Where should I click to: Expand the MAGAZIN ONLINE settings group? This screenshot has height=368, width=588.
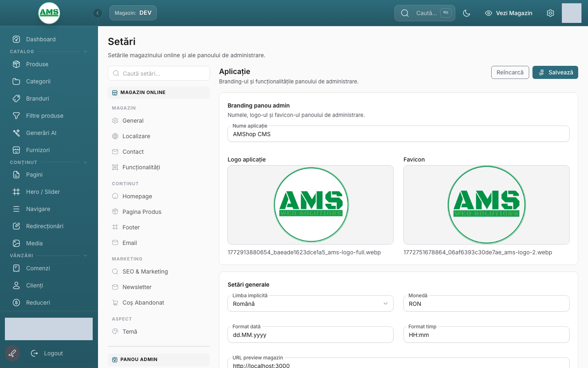point(159,92)
